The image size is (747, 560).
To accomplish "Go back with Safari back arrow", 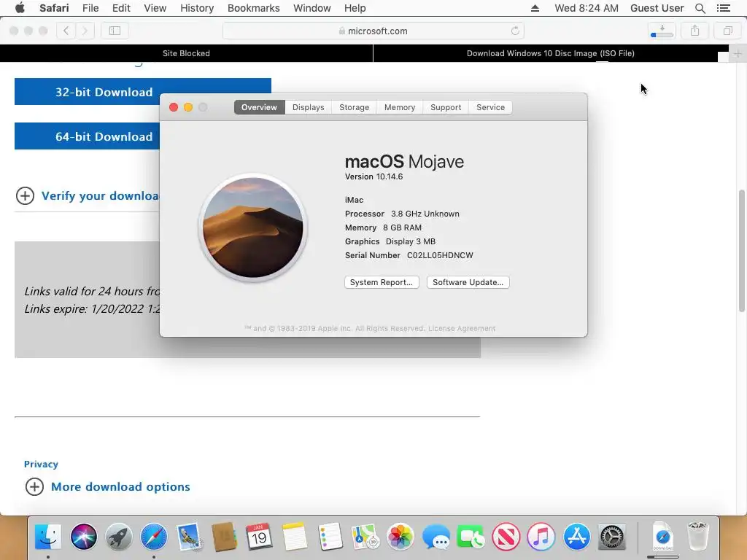I will click(66, 31).
